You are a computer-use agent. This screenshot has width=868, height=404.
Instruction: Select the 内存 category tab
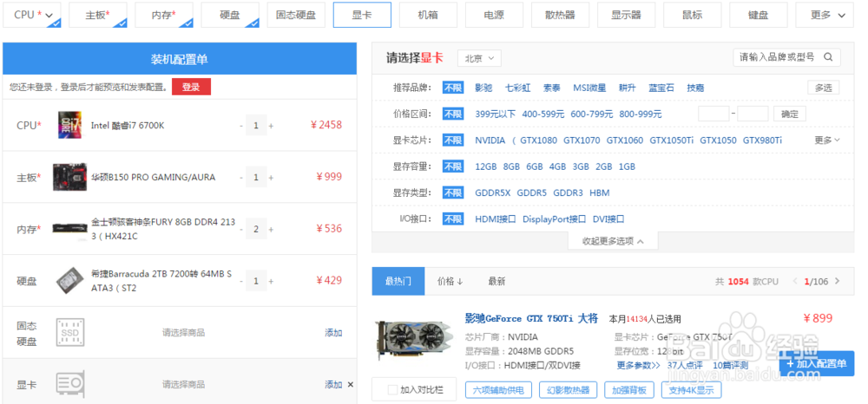[164, 15]
